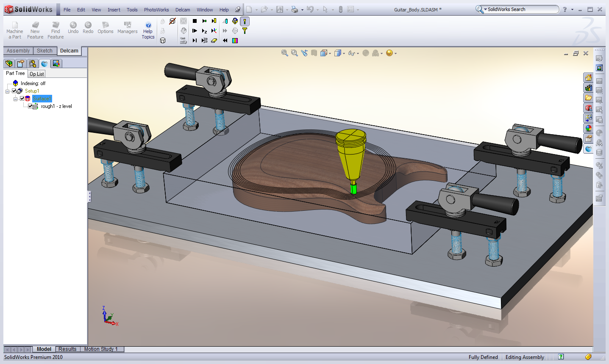Click the SolidWorks Resources home icon

[588, 77]
